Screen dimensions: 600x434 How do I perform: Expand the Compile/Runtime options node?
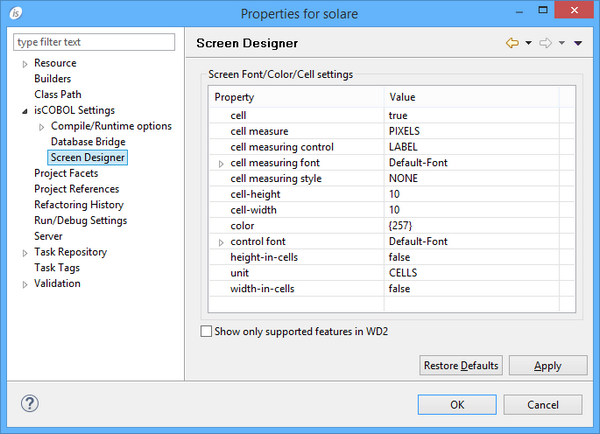click(x=41, y=127)
